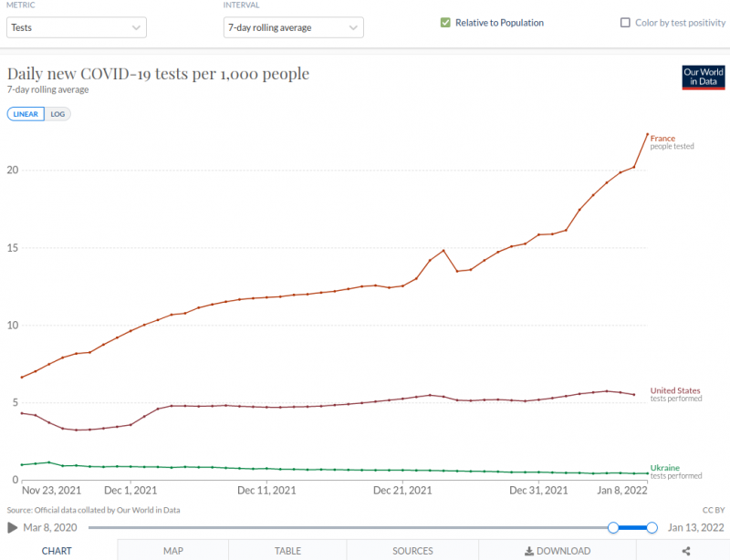This screenshot has width=730, height=560.
Task: Select the LINEAR scale option
Action: 26,114
